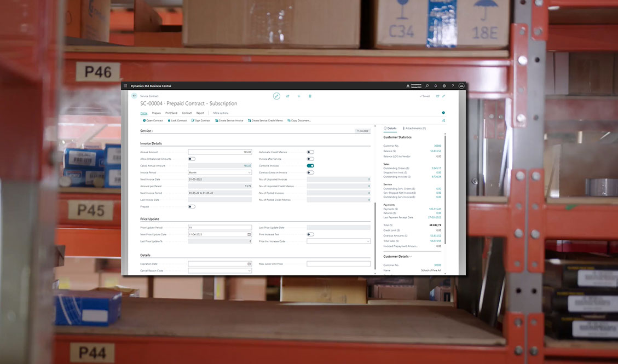Open the Contract ribbon menu
618x364 pixels.
coord(187,113)
